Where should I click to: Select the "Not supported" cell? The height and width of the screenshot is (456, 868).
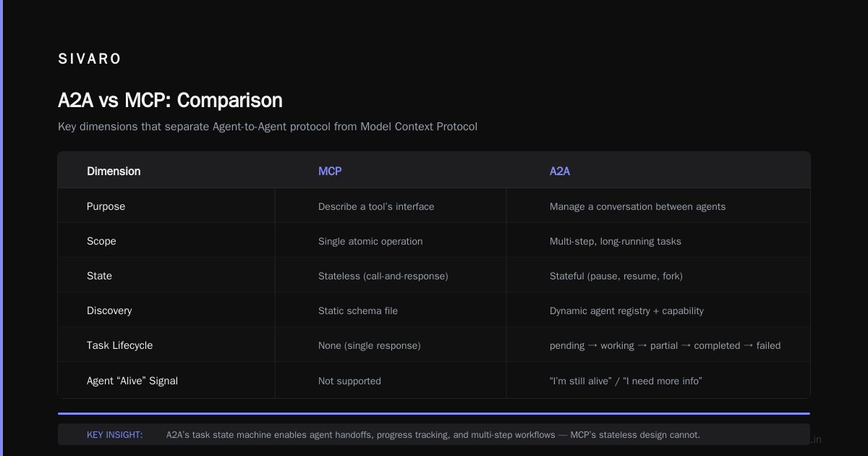(x=349, y=381)
